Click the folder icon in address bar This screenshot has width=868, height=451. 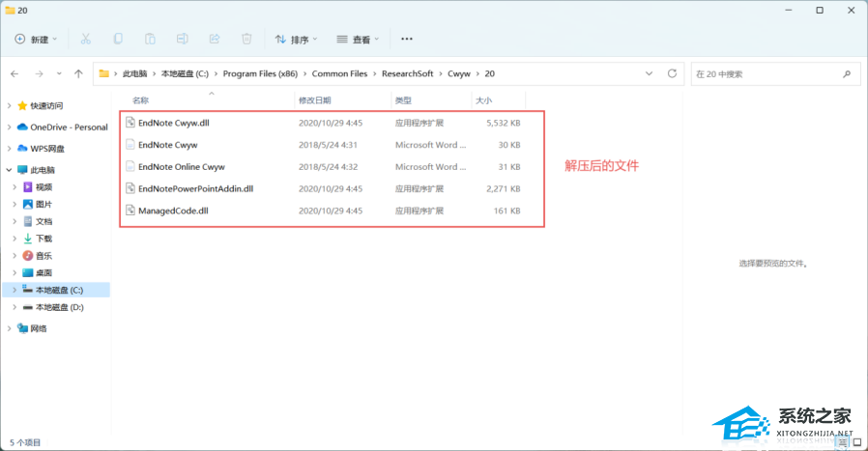point(104,73)
